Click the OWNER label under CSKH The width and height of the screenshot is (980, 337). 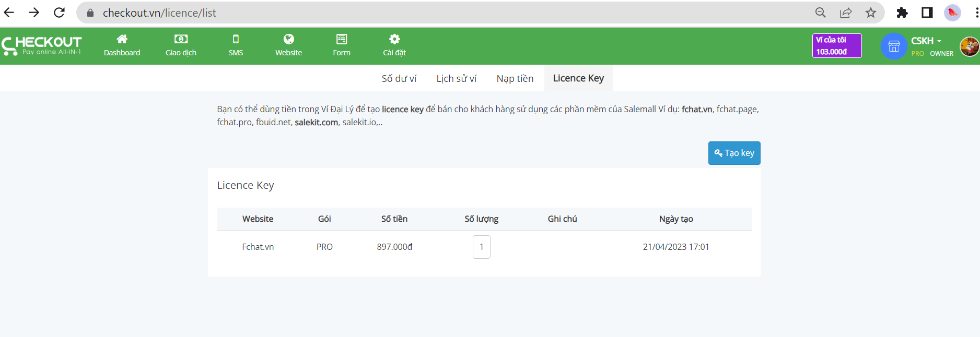(942, 54)
